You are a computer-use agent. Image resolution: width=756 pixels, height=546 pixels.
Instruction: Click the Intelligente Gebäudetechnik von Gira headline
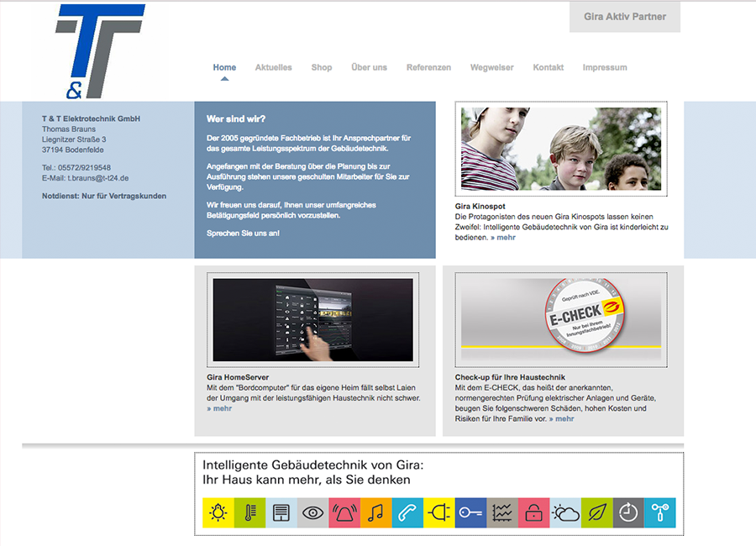313,465
